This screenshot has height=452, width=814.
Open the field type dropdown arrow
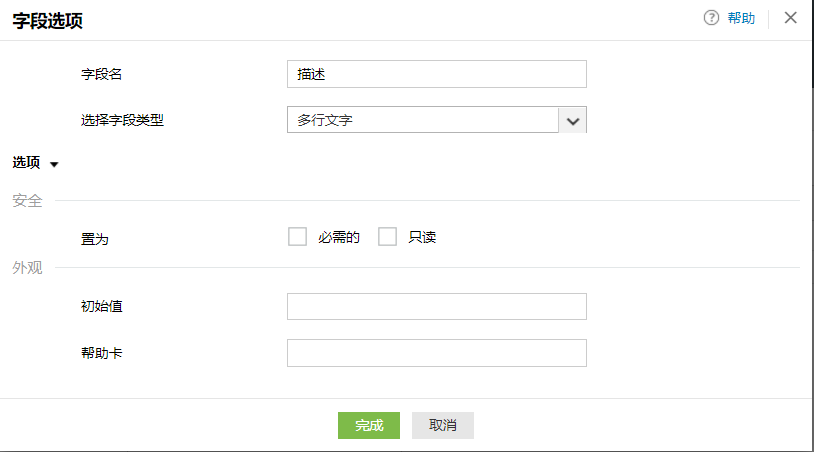point(573,120)
